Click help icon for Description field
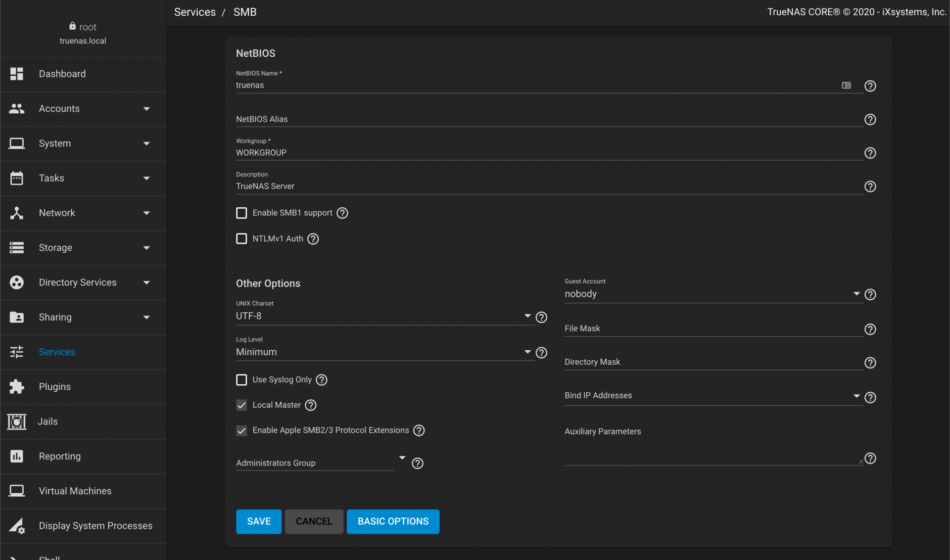 click(870, 187)
